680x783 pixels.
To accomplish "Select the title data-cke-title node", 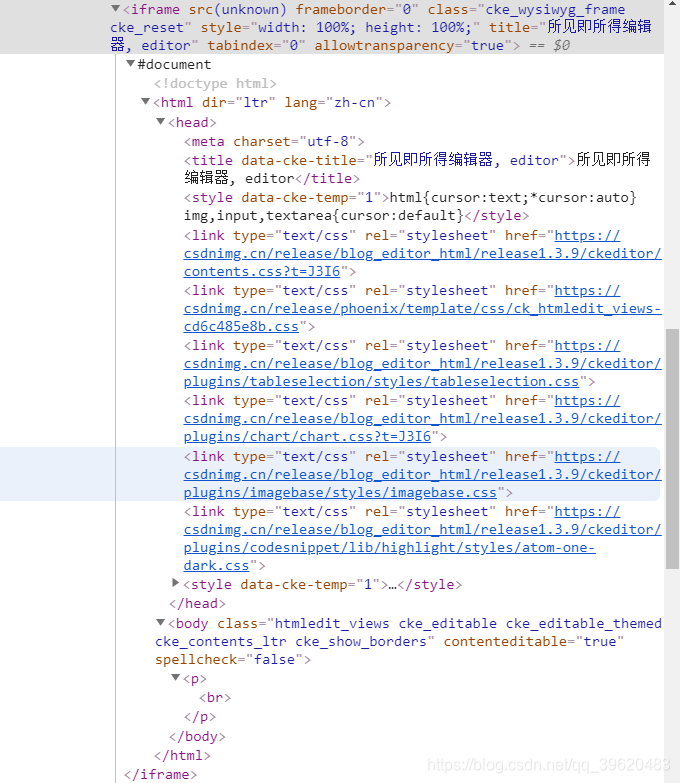I will tap(417, 169).
